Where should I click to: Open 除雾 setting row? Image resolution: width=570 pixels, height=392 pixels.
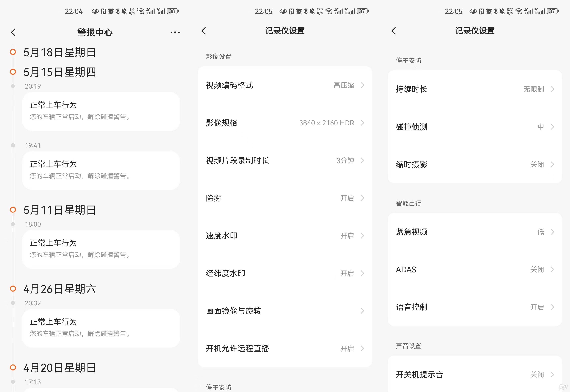point(285,198)
